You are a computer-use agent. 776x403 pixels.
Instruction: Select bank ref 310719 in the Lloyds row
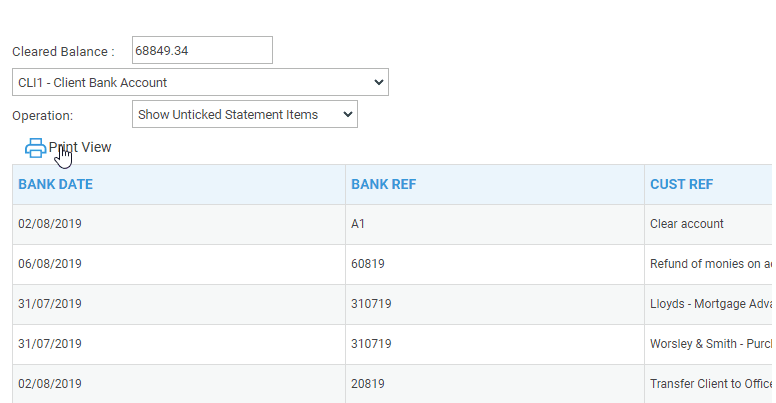pos(371,304)
